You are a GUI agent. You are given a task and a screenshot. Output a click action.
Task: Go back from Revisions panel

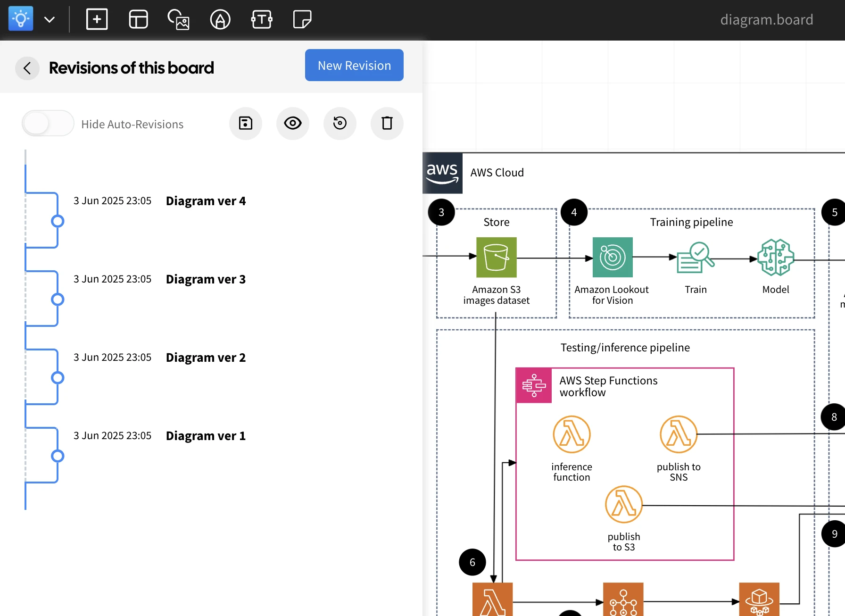[27, 68]
